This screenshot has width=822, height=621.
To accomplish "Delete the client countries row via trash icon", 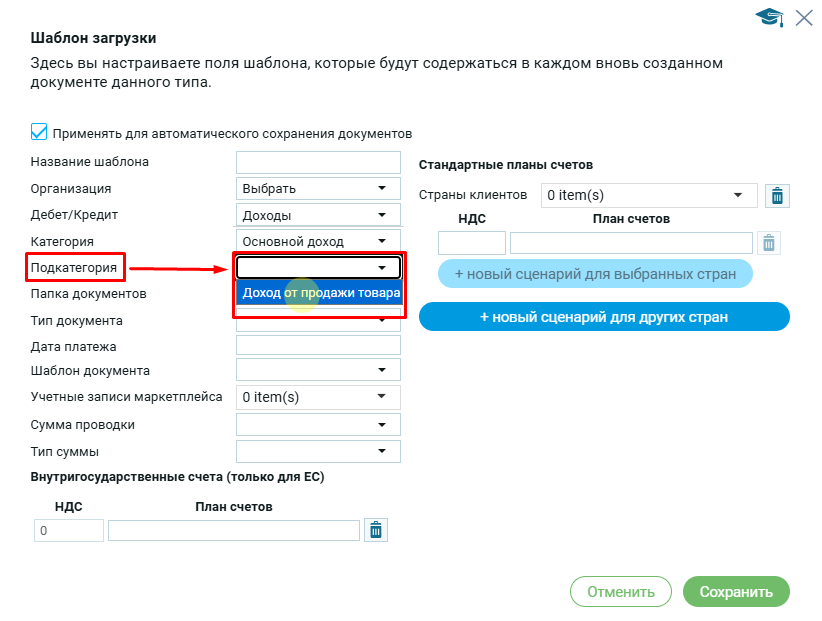I will (777, 196).
